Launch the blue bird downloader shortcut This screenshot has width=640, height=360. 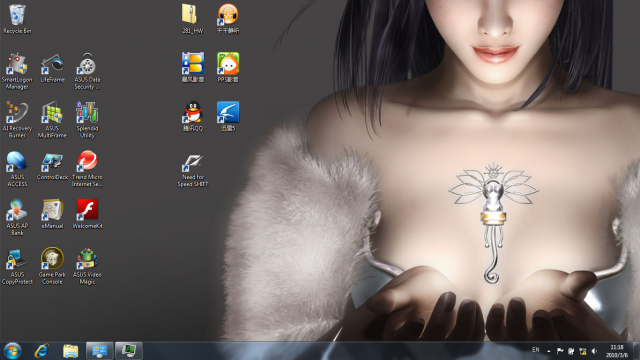point(228,116)
